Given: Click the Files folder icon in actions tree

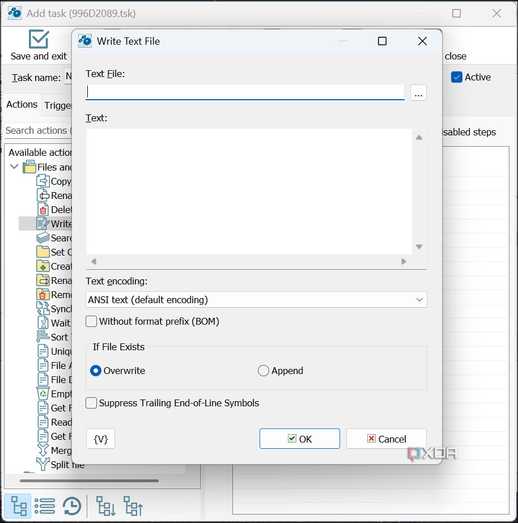Looking at the screenshot, I should (29, 167).
